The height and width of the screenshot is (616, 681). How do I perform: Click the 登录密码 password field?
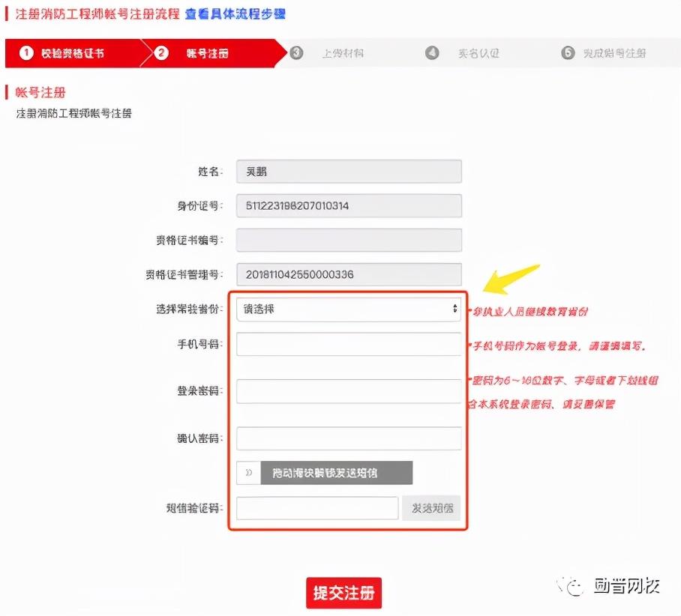[x=349, y=391]
